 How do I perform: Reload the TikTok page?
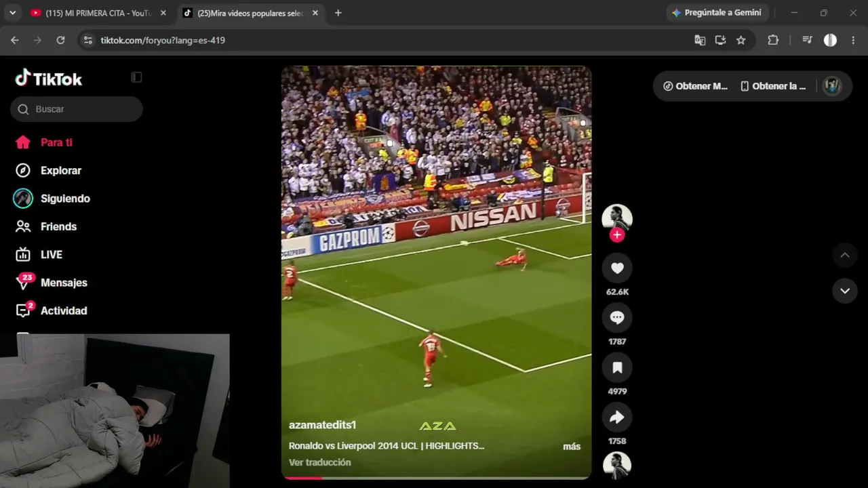[60, 40]
